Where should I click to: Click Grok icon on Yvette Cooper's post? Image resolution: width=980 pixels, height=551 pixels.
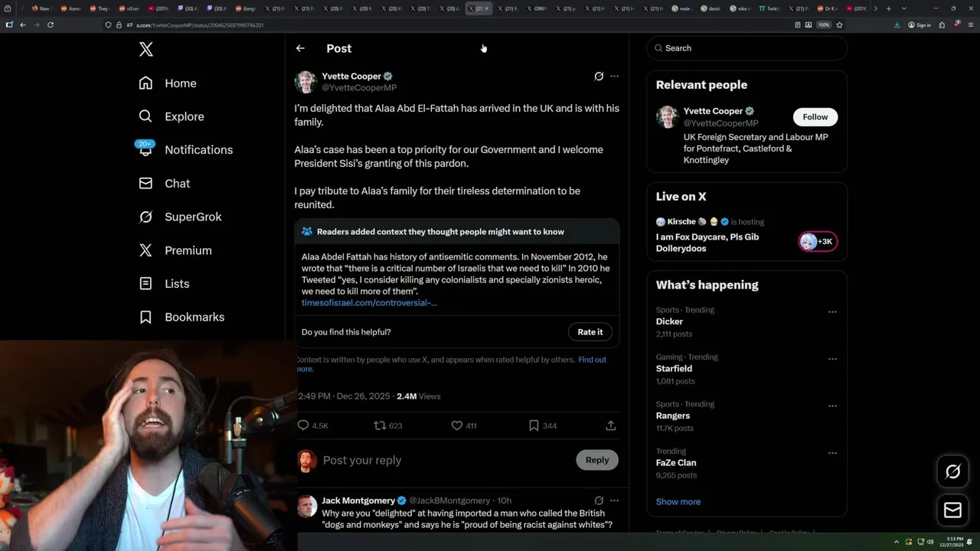599,77
